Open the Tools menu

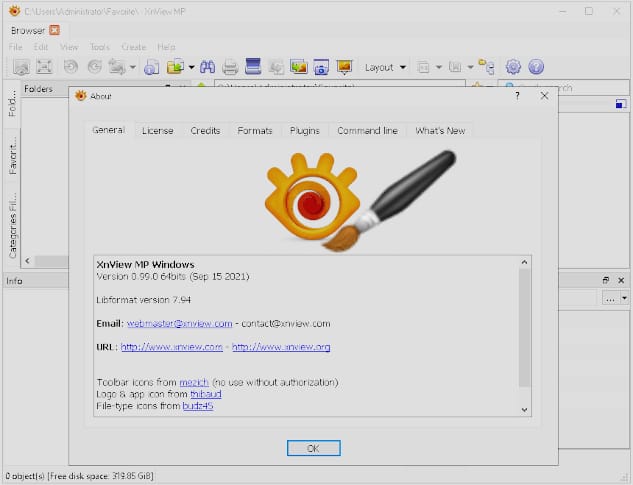pyautogui.click(x=100, y=47)
